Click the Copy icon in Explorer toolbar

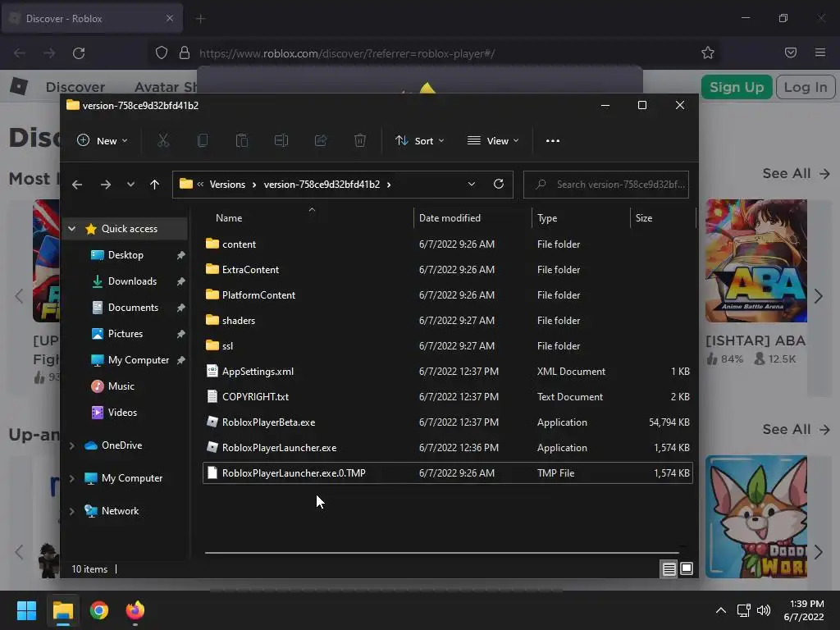(x=203, y=141)
